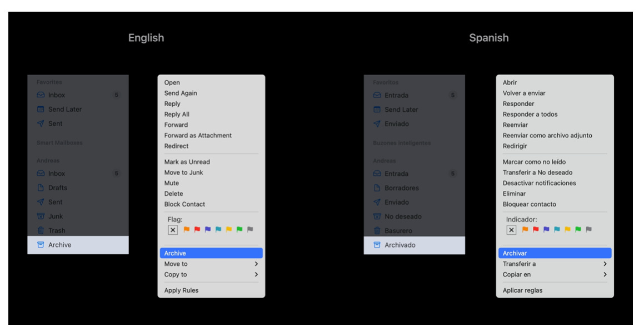Expand the Move to submenu arrow
644x331 pixels.
tap(256, 264)
